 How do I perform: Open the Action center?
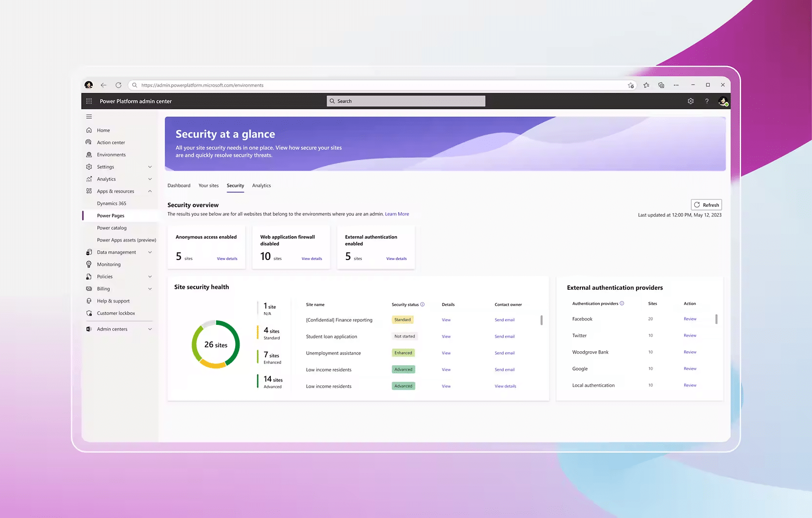[111, 142]
